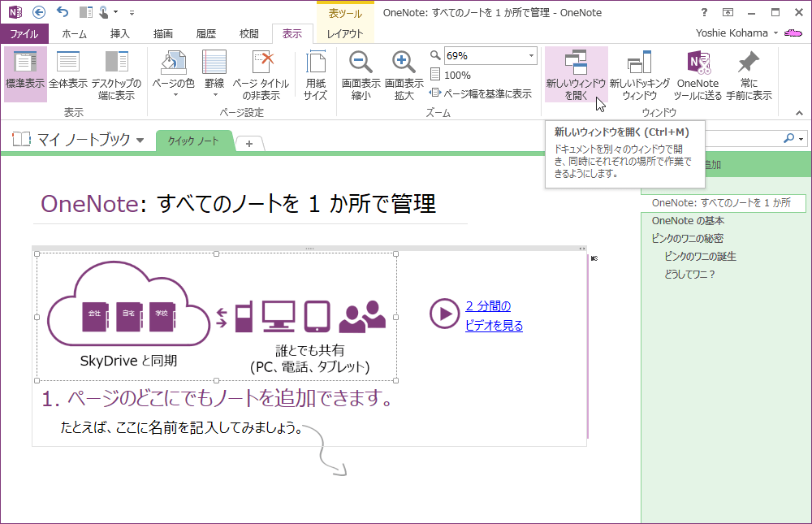Open 新しいウィンドウを開く new window
Viewport: 812px width, 524px height.
[x=576, y=74]
